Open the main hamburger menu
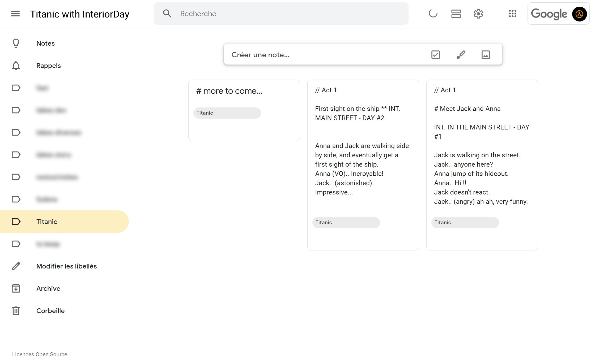Screen dimensions: 595x364 [15, 14]
